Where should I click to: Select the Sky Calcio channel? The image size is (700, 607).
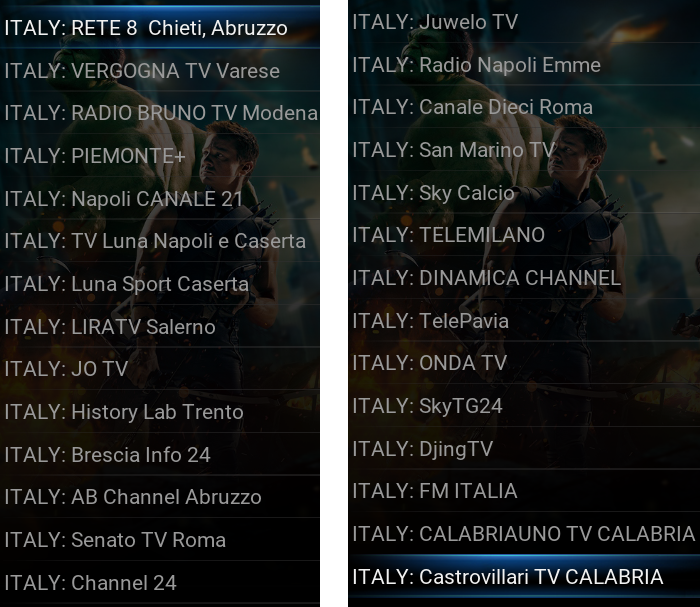524,193
